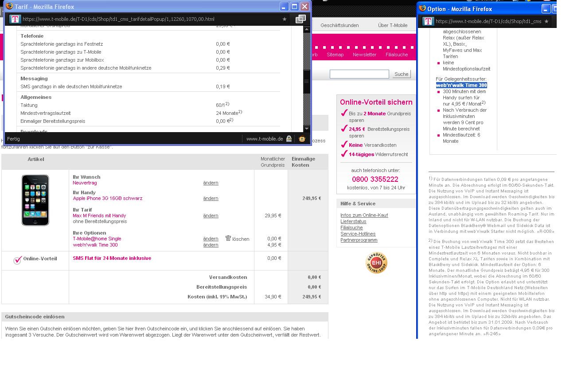
Task: Click ändern next to Neuvertrag
Action: pos(211,183)
